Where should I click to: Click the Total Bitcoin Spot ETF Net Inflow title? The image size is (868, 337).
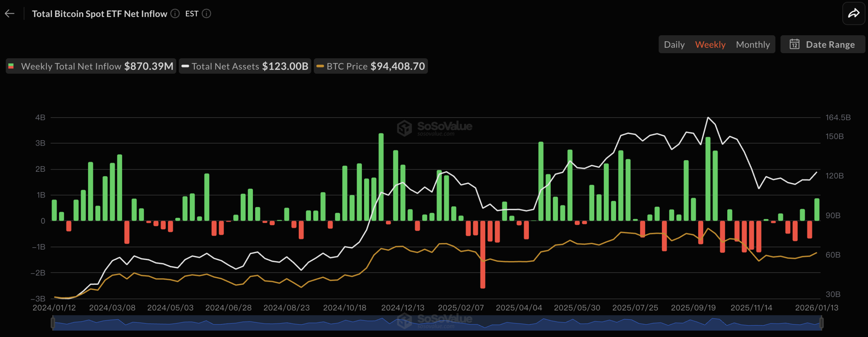point(99,14)
